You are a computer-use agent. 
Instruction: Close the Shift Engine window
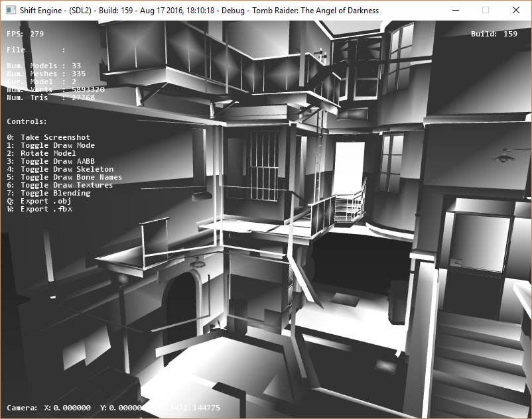coord(515,10)
